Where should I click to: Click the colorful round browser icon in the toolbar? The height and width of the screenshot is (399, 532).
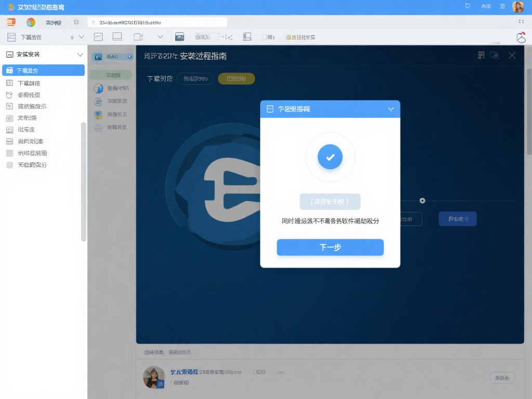coord(31,22)
